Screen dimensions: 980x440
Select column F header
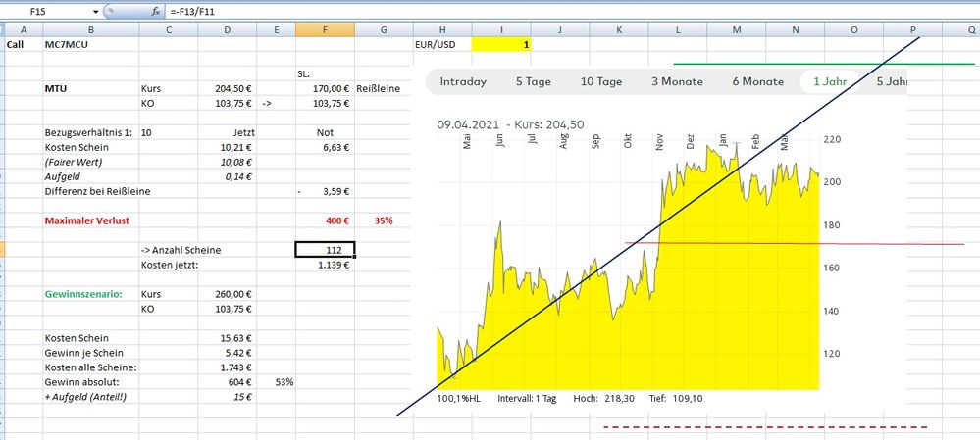325,29
